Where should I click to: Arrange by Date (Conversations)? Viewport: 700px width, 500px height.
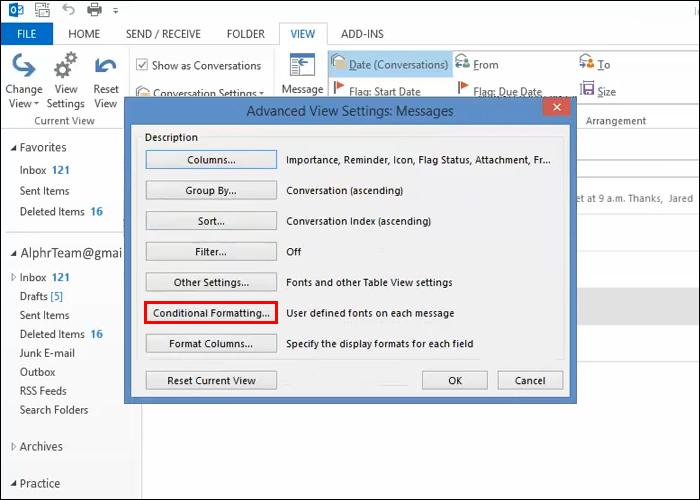tap(390, 64)
